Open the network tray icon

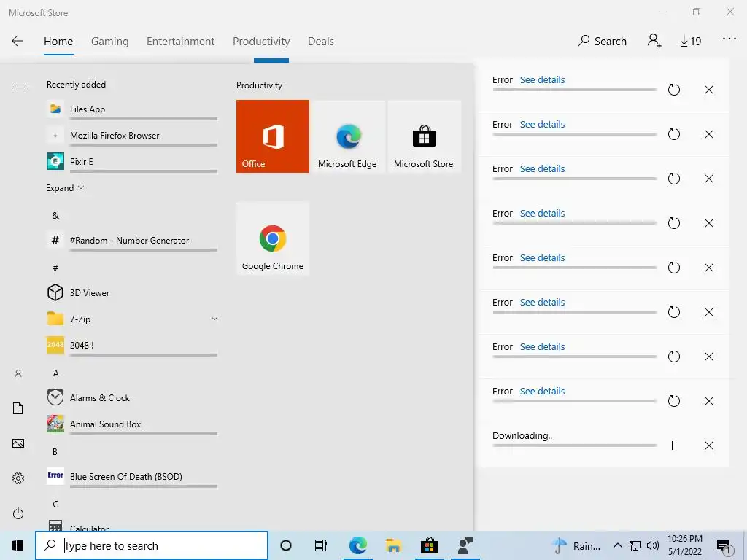(635, 545)
